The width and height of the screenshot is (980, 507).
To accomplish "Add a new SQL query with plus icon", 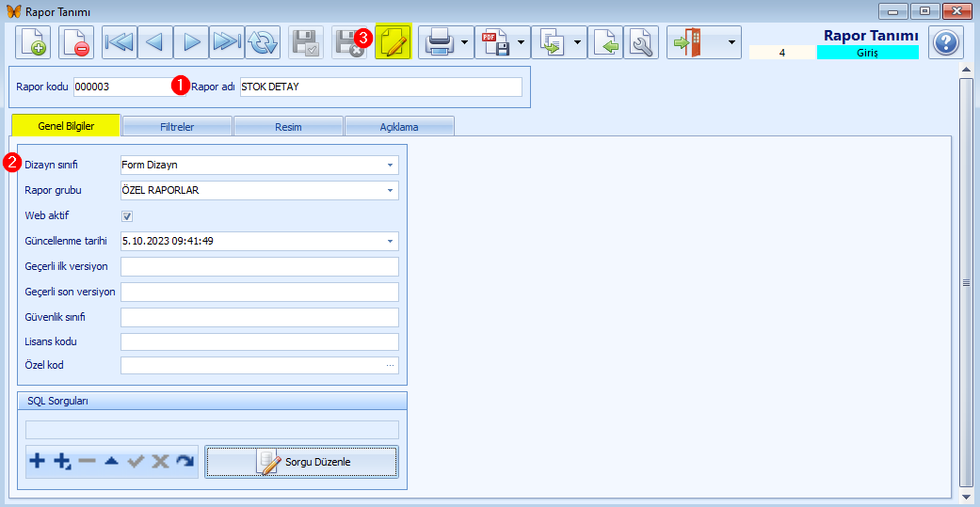I will pyautogui.click(x=38, y=462).
